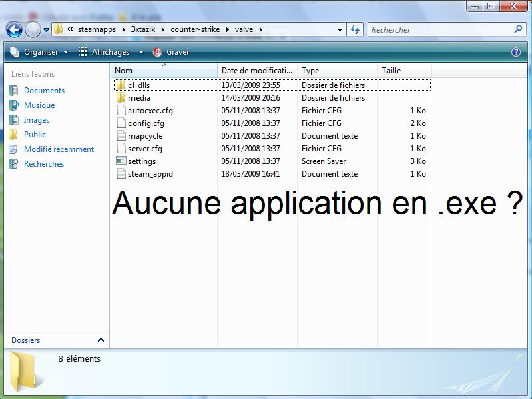Viewport: 532px width, 399px height.
Task: Click the refresh button beside address bar
Action: coord(355,29)
